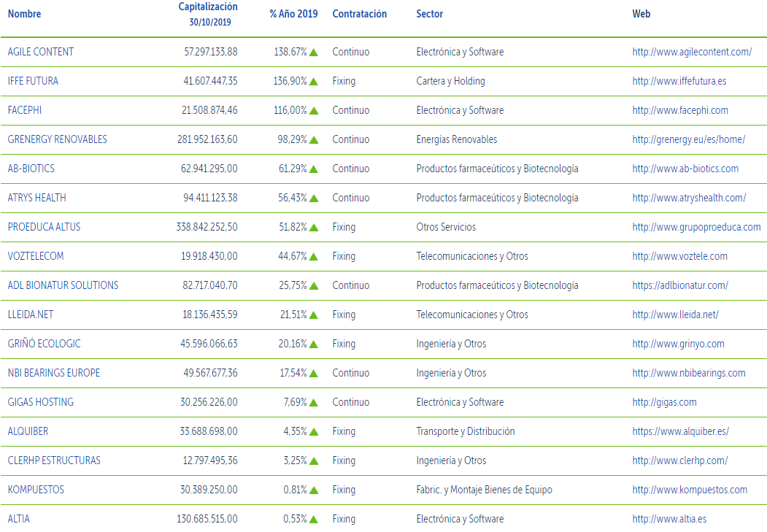The width and height of the screenshot is (767, 532).
Task: Click green up arrow beside 4,35%
Action: point(314,432)
